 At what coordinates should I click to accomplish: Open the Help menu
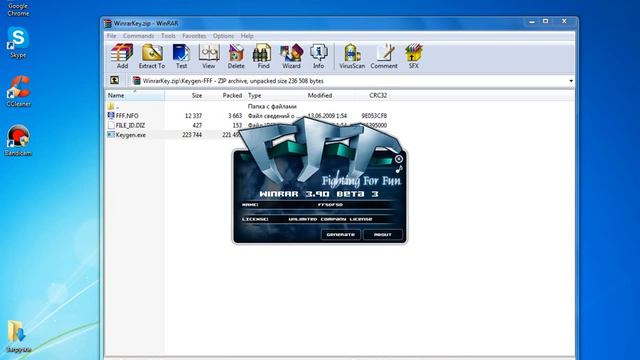point(247,36)
